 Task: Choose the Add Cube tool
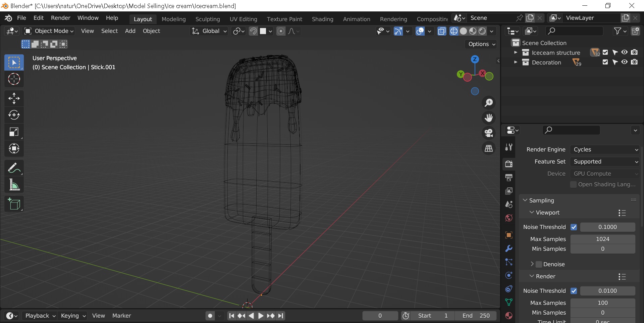coord(14,204)
